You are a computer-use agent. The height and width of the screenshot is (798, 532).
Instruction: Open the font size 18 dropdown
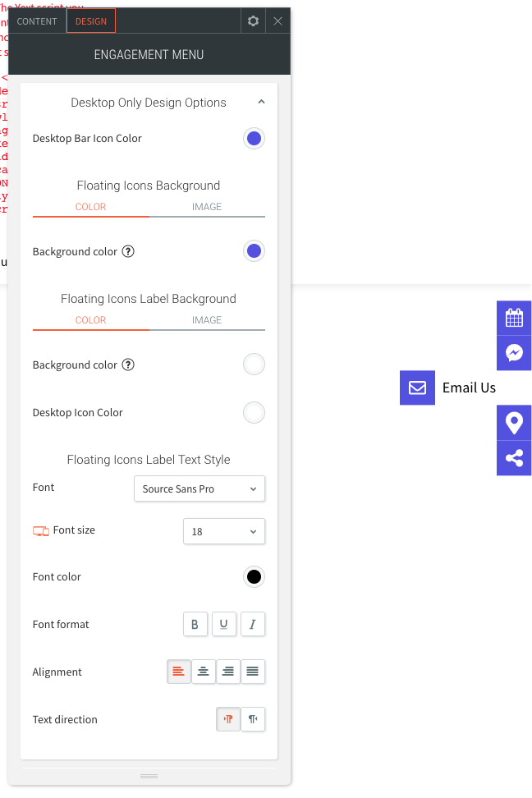coord(223,531)
